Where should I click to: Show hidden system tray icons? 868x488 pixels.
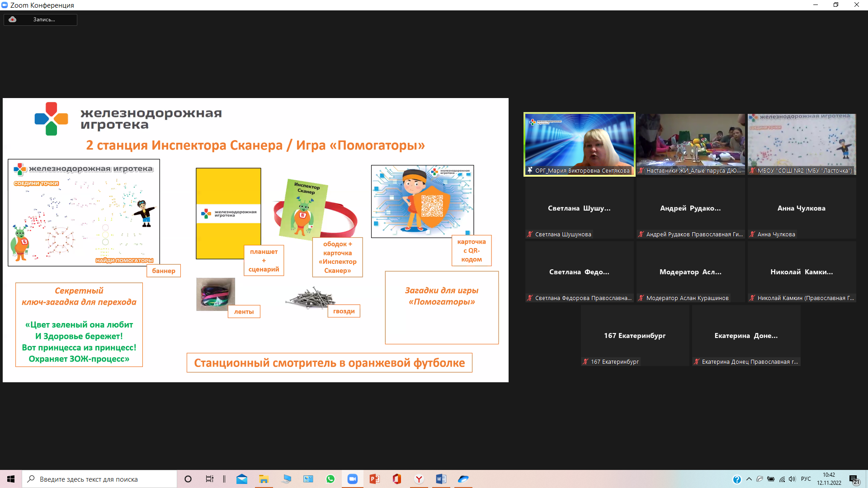749,479
